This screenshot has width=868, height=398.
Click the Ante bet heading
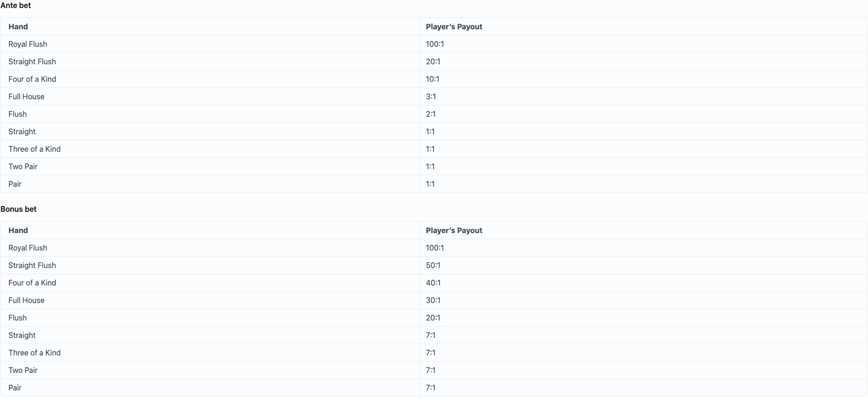tap(16, 5)
